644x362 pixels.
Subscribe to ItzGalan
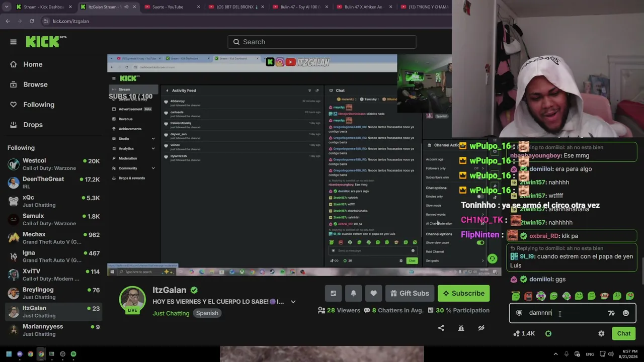tap(463, 293)
